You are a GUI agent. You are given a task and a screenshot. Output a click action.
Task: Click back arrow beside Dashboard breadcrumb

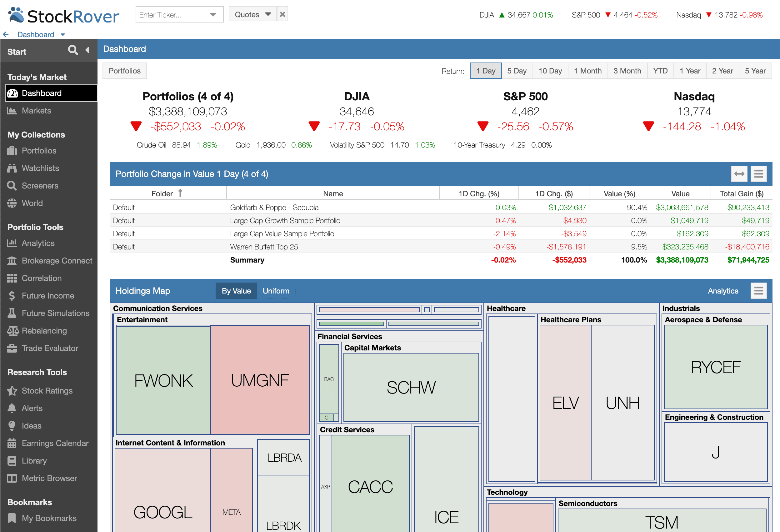click(6, 35)
